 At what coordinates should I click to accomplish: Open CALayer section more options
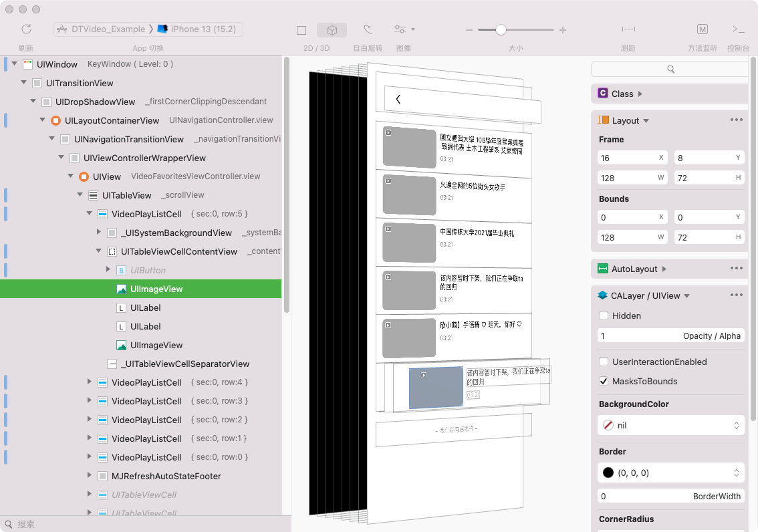[x=736, y=295]
